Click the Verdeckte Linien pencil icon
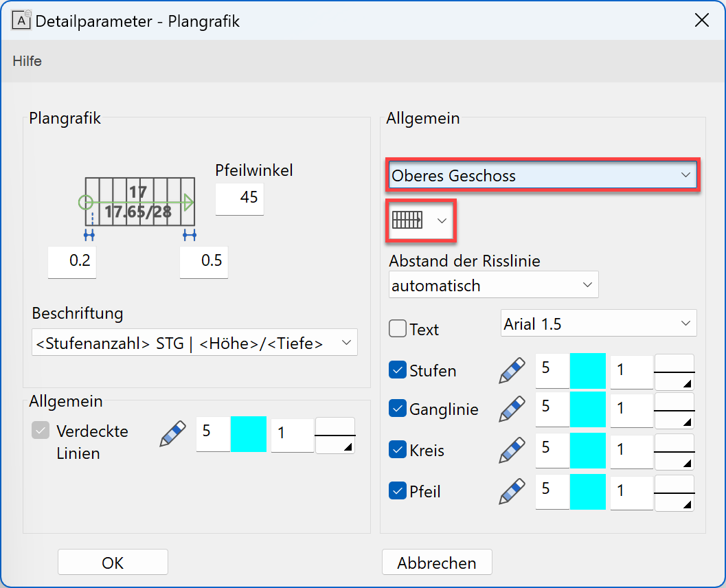 (173, 435)
